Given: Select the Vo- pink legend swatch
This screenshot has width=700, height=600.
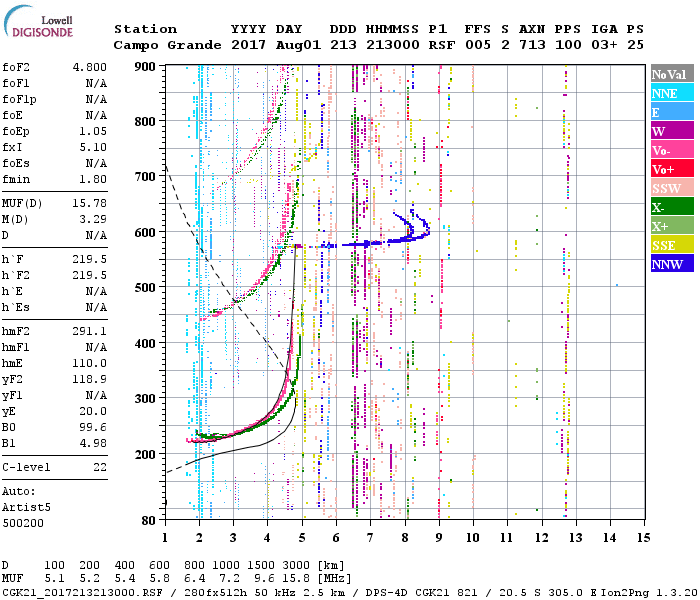Looking at the screenshot, I should click(672, 150).
